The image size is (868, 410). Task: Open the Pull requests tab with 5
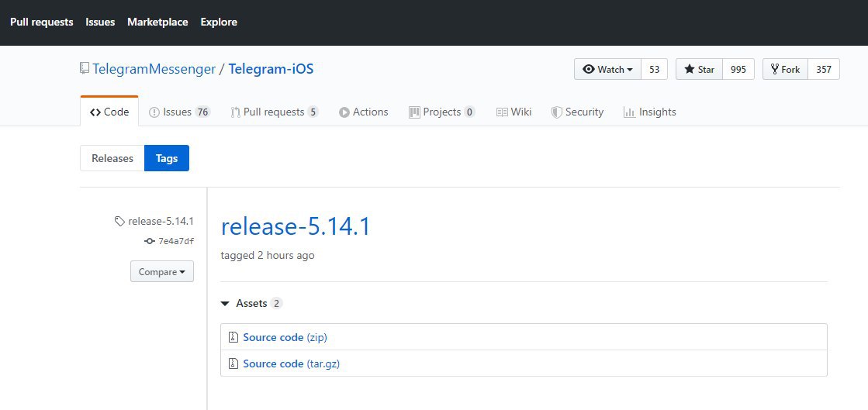(x=274, y=112)
